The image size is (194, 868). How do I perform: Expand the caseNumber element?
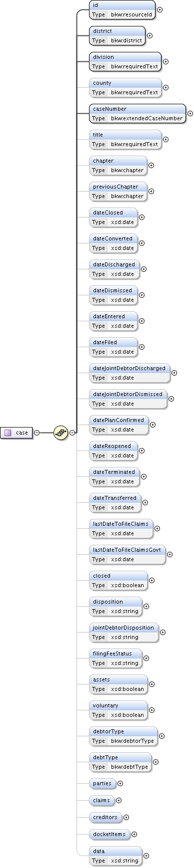[190, 113]
